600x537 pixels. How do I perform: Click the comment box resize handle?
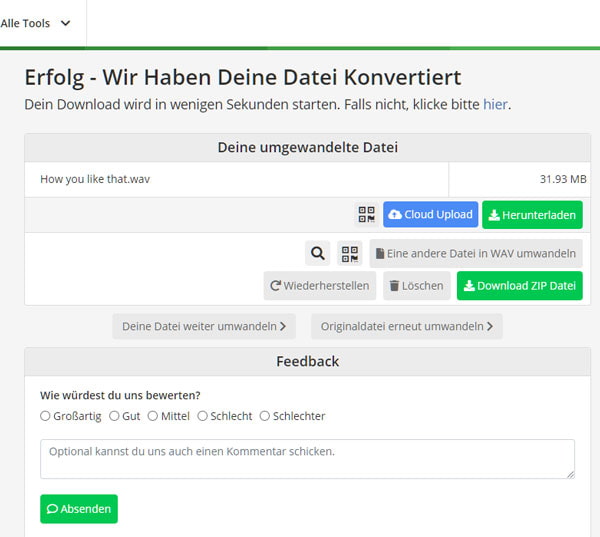571,475
